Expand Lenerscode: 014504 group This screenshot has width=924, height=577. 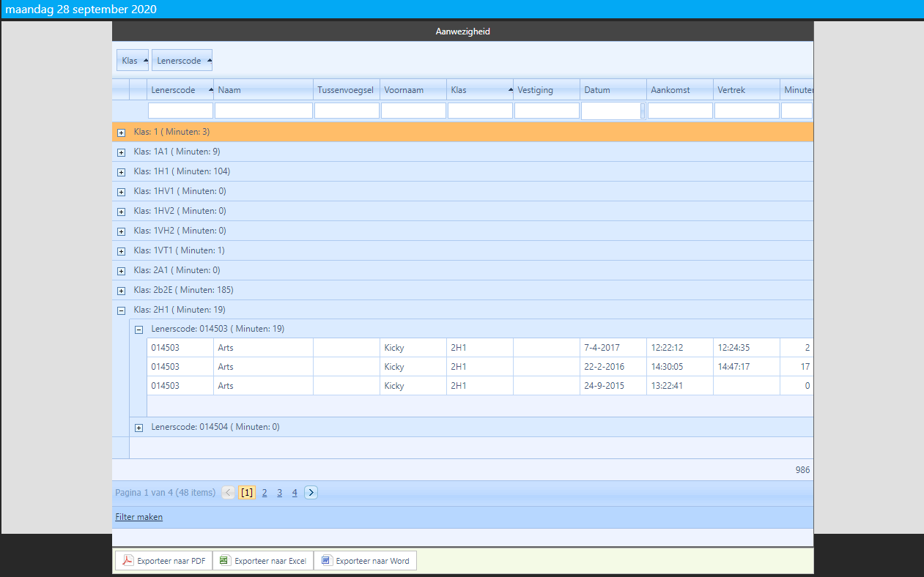tap(139, 428)
